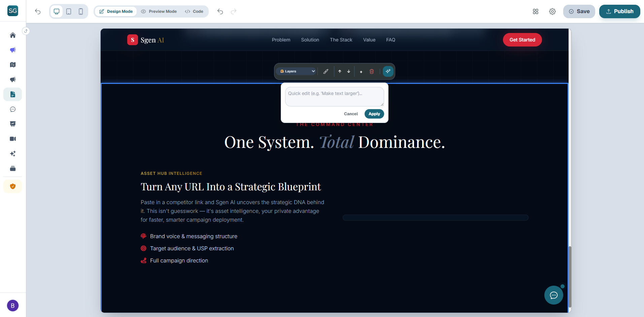Focus the Quick edit text field

coord(335,97)
